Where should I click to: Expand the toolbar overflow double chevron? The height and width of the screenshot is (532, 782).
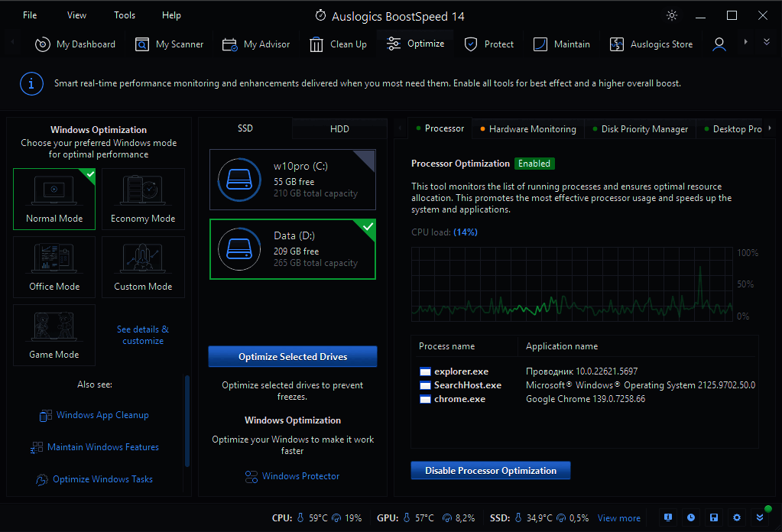(767, 43)
